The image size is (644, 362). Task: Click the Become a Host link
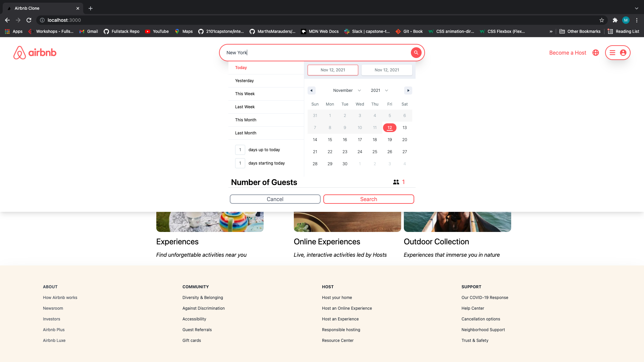(567, 53)
